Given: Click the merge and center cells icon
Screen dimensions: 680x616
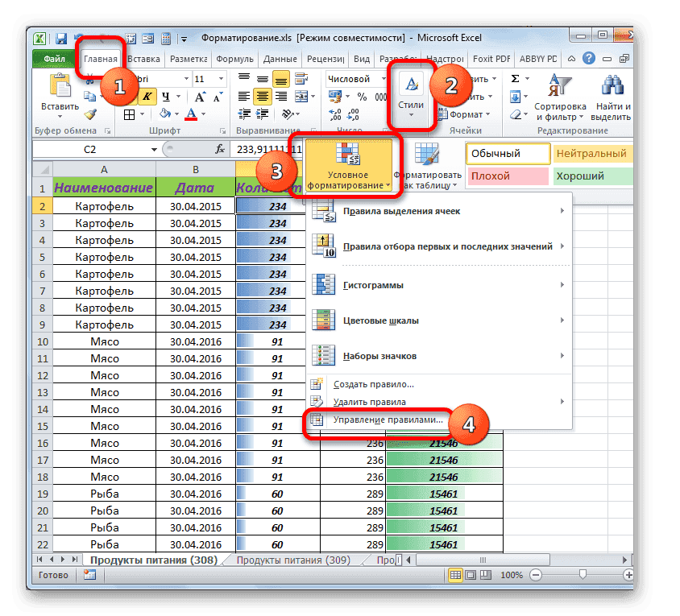Looking at the screenshot, I should [301, 95].
